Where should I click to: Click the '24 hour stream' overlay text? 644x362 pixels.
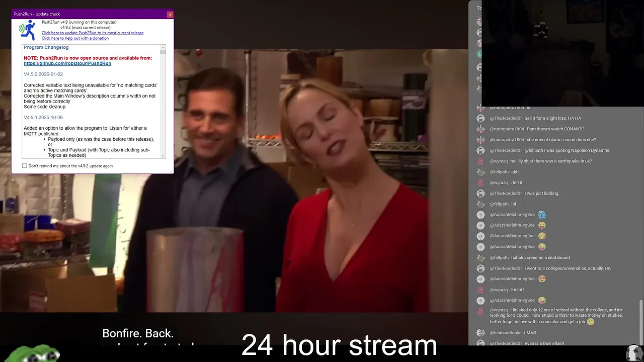[x=340, y=345]
